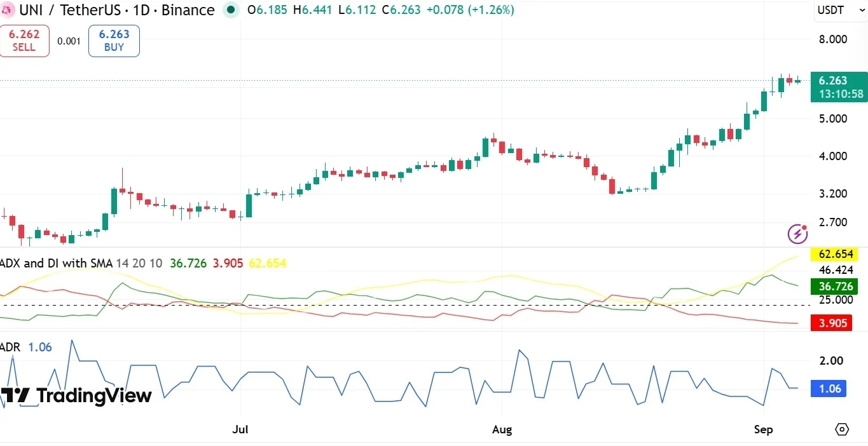Select the ADX and DI with SMA legend
Viewport: 868px width, 446px height.
pyautogui.click(x=57, y=263)
